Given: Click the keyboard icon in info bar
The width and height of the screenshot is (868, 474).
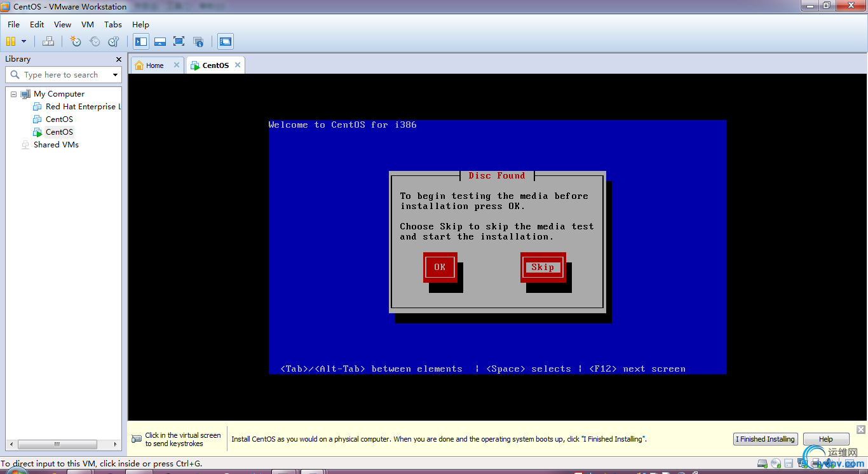Looking at the screenshot, I should (137, 439).
